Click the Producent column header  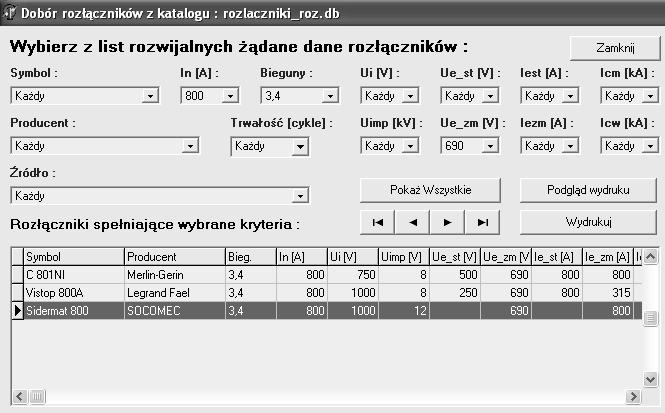(175, 257)
